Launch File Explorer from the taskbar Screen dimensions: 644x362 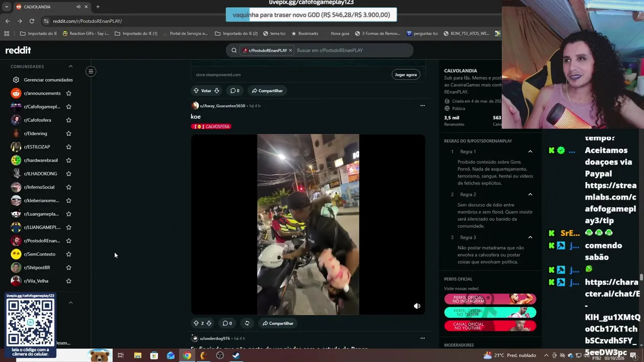coord(137,355)
